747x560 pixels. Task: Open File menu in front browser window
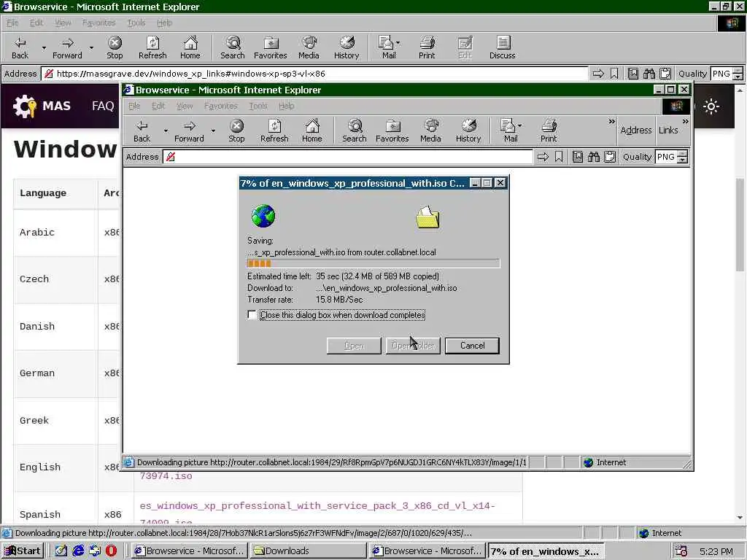tap(134, 106)
